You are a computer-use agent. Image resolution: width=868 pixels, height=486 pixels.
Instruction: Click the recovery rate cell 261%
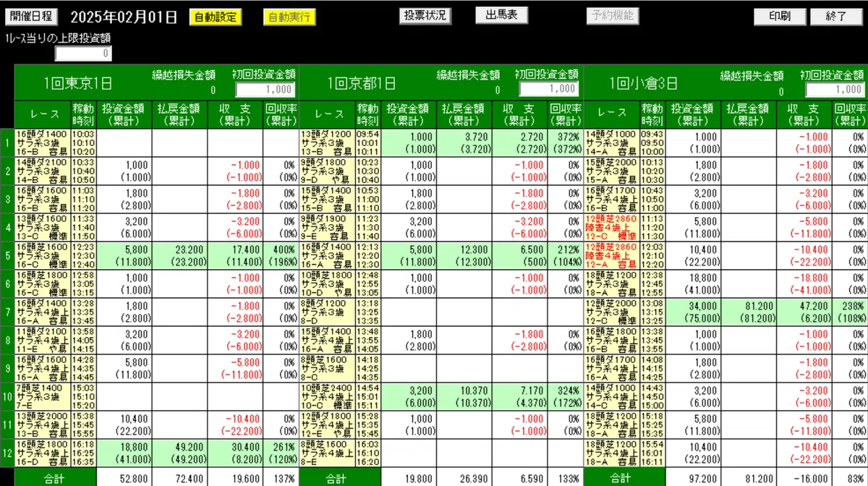[281, 453]
